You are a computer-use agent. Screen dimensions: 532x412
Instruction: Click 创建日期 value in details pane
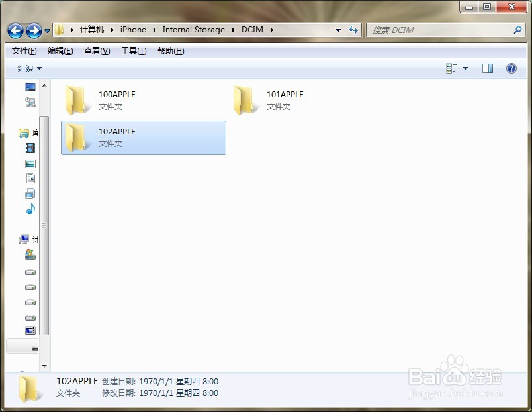(179, 381)
